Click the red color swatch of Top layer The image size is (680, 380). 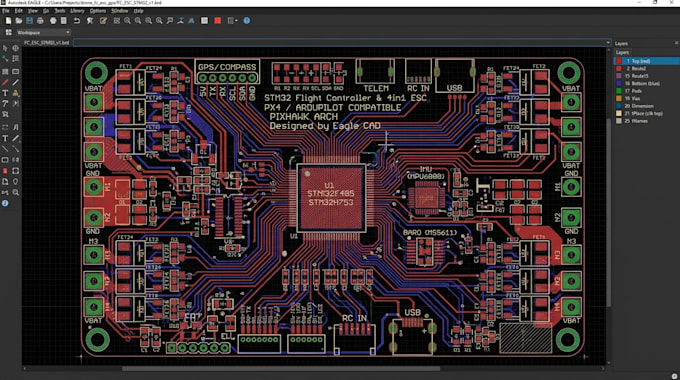[619, 61]
